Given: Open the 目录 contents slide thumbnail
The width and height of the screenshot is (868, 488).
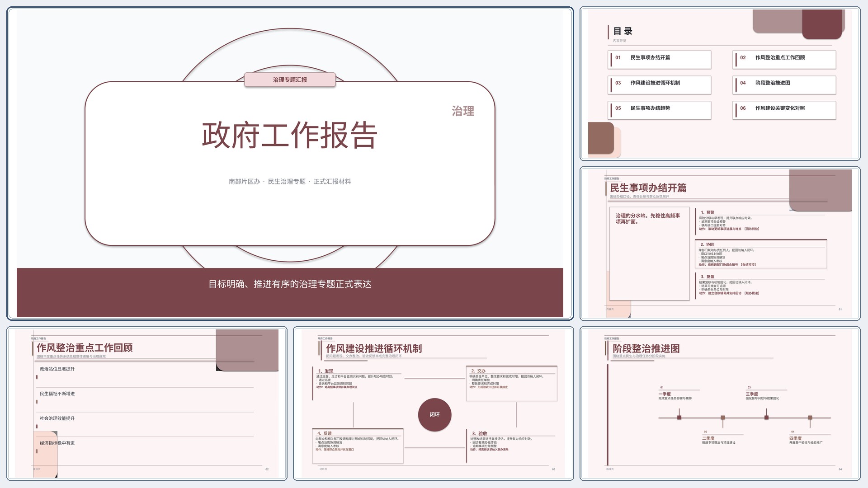Looking at the screenshot, I should (x=720, y=84).
